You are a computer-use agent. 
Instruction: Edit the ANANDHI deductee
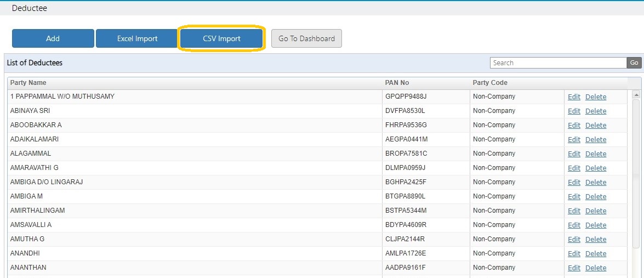tap(574, 254)
